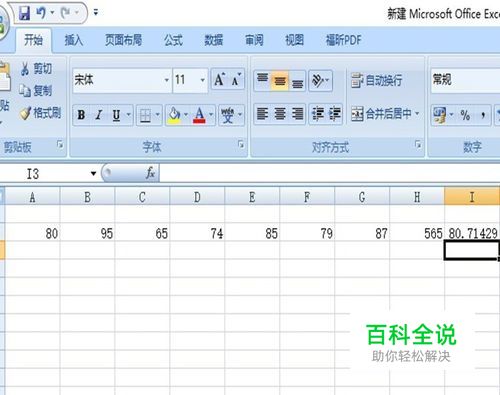Toggle bold formatting
The image size is (500, 395).
click(81, 115)
